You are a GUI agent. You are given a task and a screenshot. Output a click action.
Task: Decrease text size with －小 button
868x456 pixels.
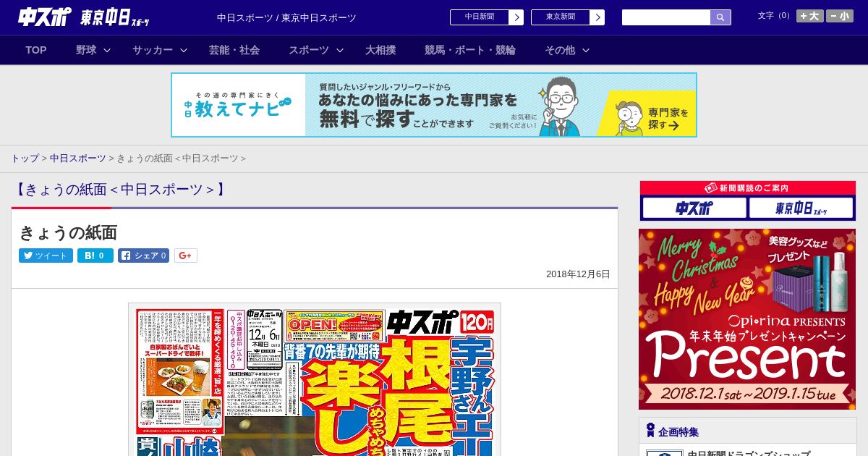click(840, 16)
